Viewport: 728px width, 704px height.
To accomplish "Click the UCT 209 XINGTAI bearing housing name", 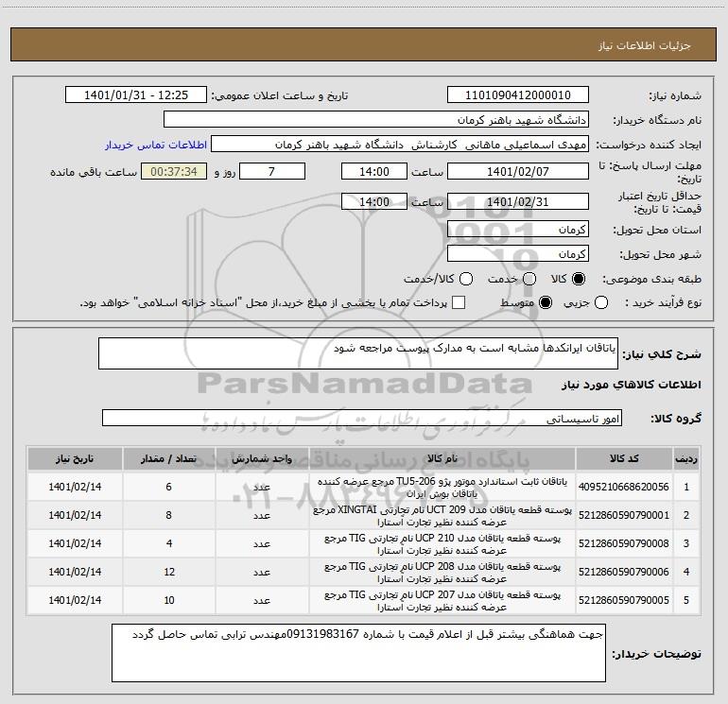I will tap(442, 516).
